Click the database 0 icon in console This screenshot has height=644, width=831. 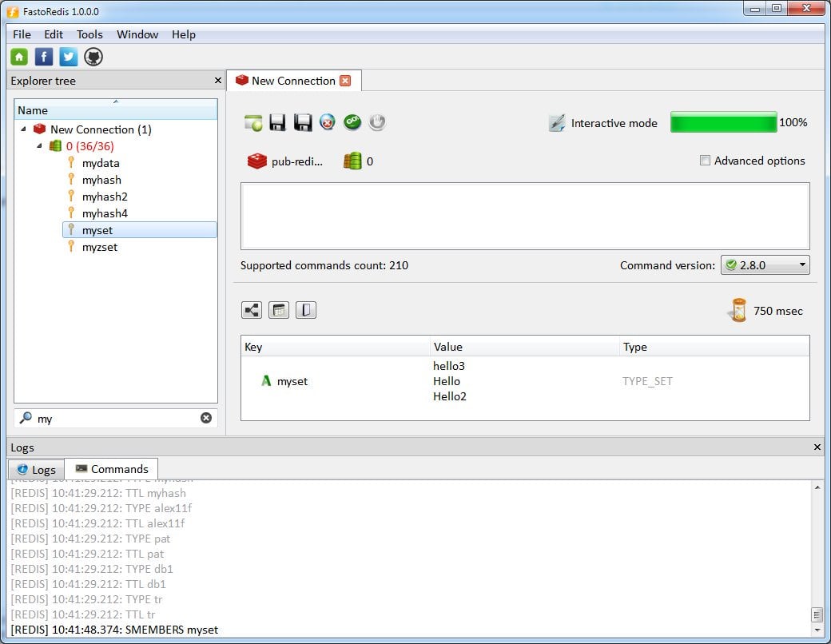pyautogui.click(x=352, y=161)
